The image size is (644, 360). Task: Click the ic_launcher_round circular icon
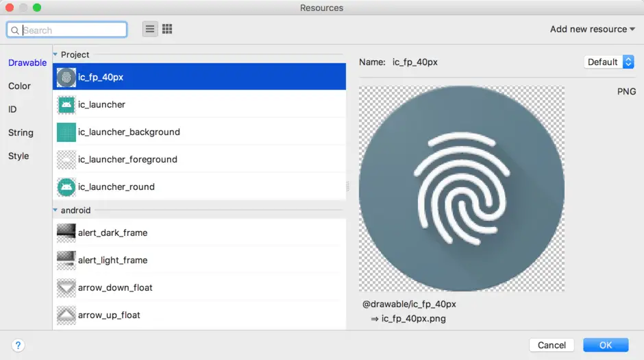coord(66,187)
